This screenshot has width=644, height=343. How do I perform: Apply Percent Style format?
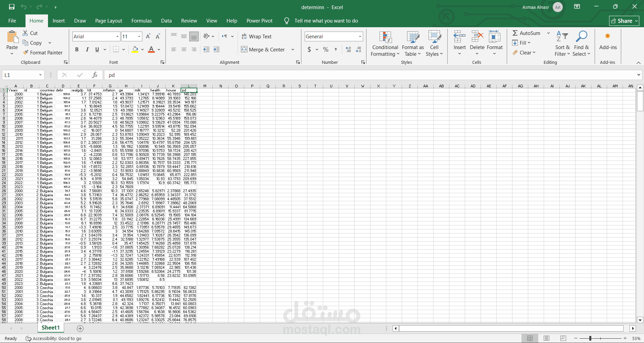pos(326,49)
